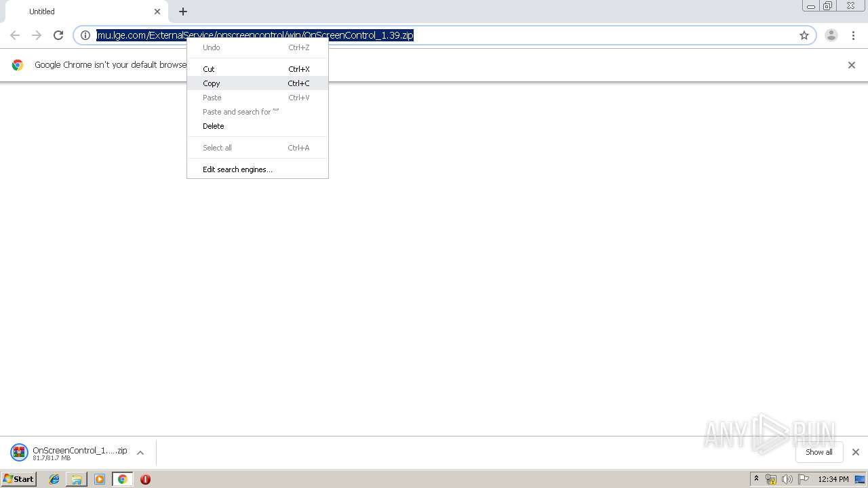Launch Internet Explorer from taskbar

point(54,479)
